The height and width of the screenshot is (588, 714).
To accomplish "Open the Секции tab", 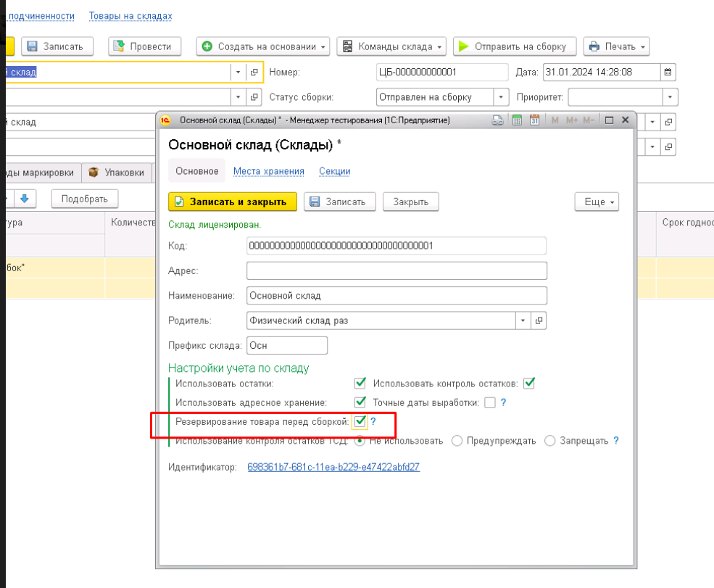I will coord(335,171).
